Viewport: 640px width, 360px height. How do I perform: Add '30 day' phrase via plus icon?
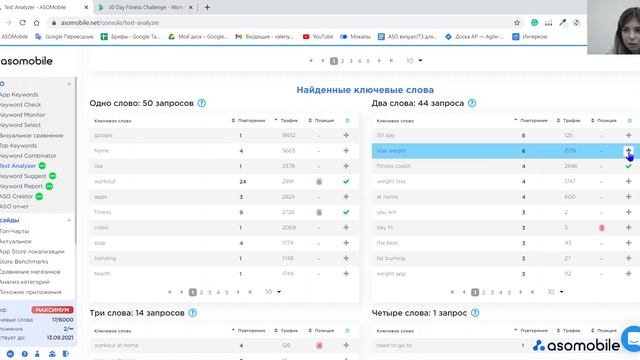click(x=629, y=135)
